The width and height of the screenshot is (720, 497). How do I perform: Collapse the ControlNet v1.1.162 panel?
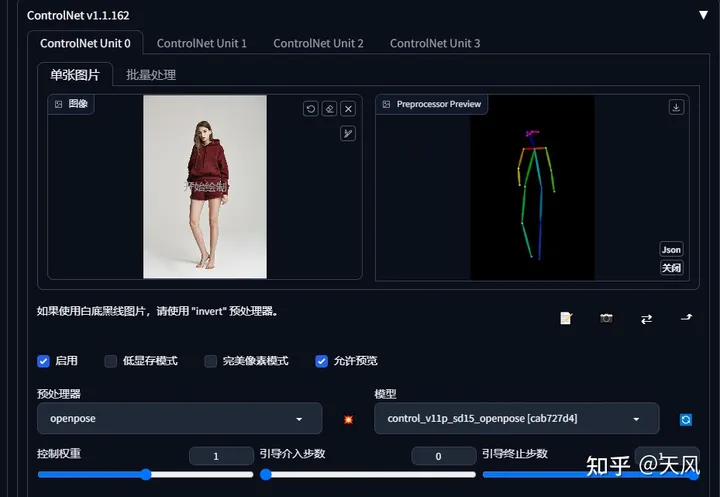pos(702,15)
